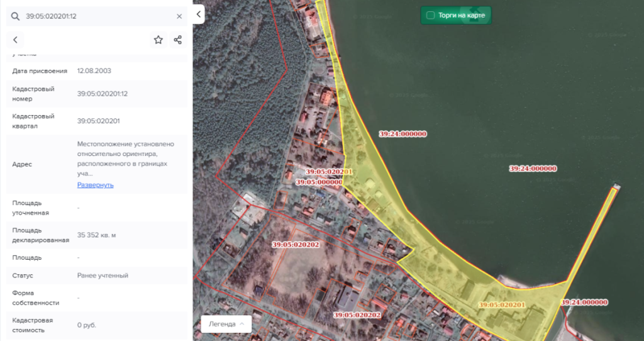Add parcel to favorites with star icon

click(x=158, y=40)
